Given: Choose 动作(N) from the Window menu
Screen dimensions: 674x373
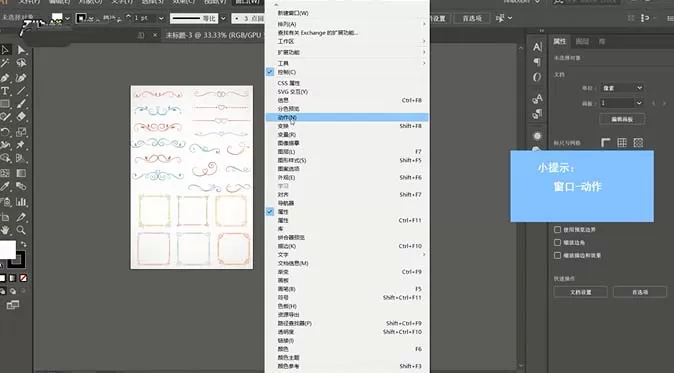Looking at the screenshot, I should point(347,117).
